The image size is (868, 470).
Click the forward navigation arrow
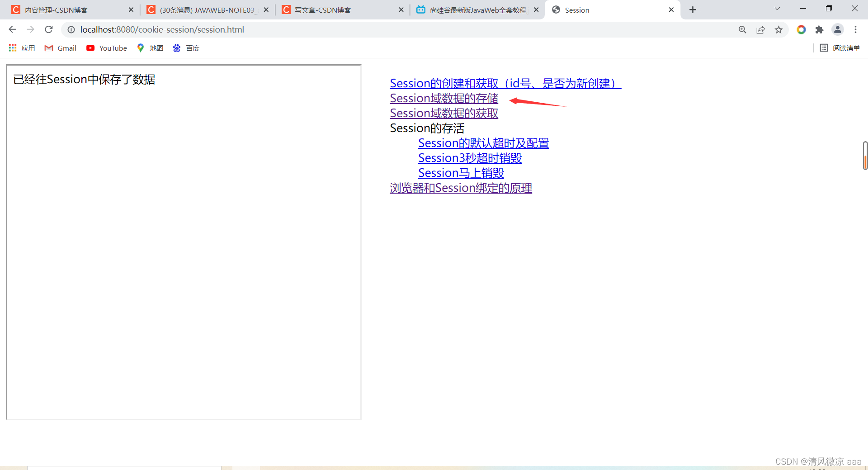tap(30, 29)
